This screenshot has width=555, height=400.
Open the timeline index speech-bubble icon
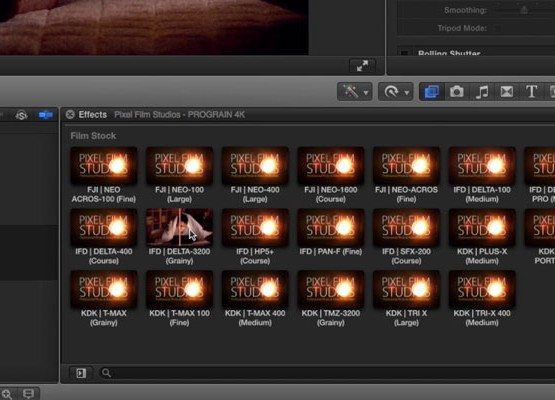(x=28, y=394)
